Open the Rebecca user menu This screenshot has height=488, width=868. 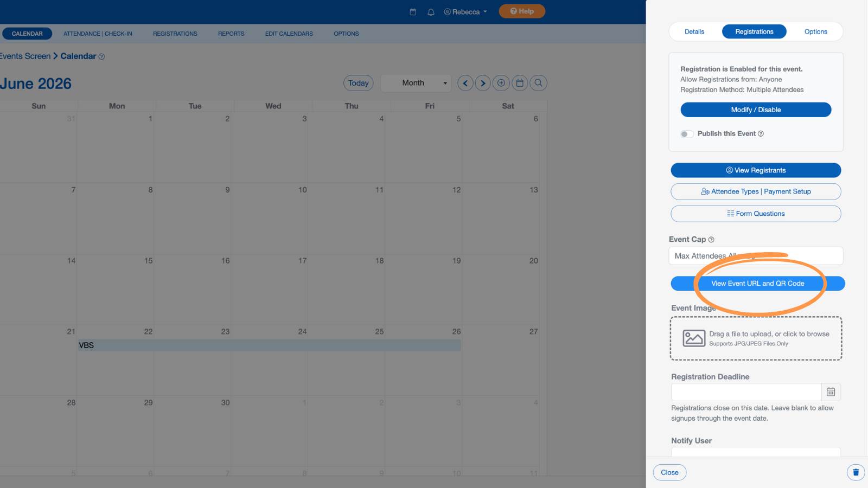tap(465, 12)
